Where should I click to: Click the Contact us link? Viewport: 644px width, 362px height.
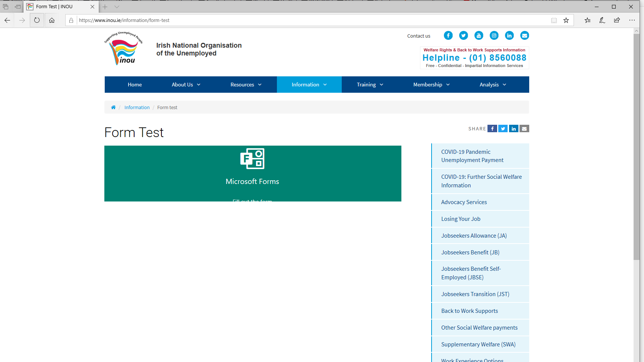tap(419, 36)
